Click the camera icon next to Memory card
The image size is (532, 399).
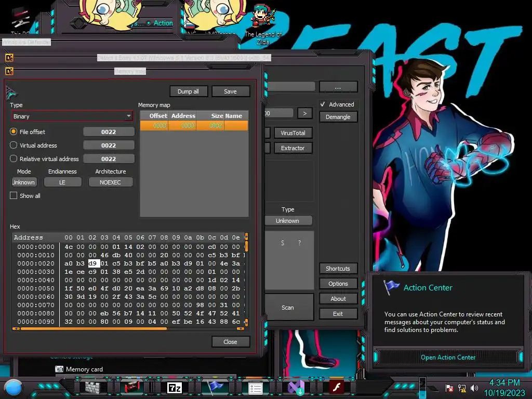(x=59, y=369)
